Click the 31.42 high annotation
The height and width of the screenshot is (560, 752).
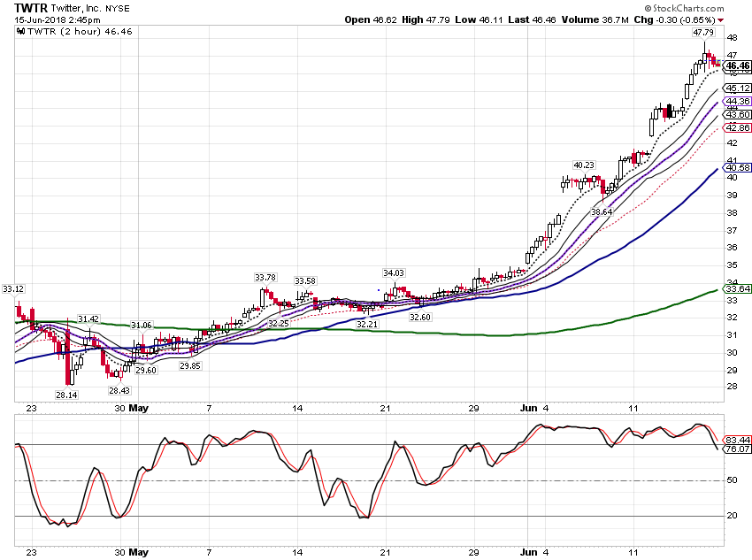[88, 318]
